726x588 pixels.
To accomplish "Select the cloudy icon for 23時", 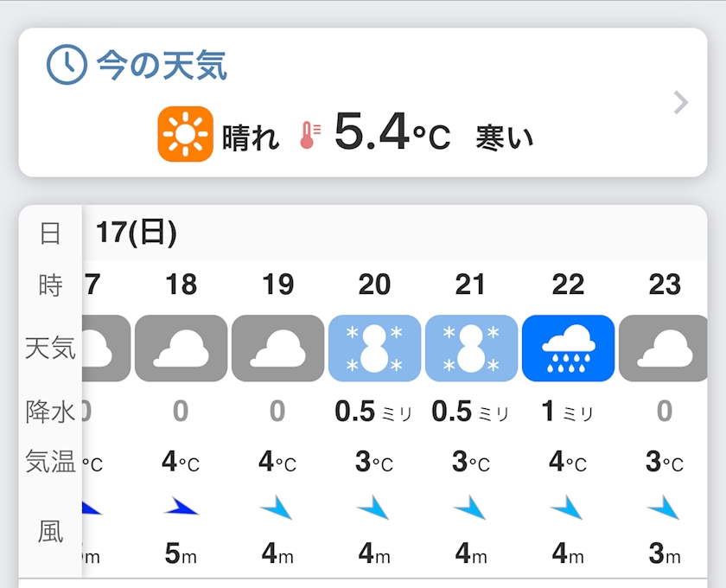I will click(664, 348).
